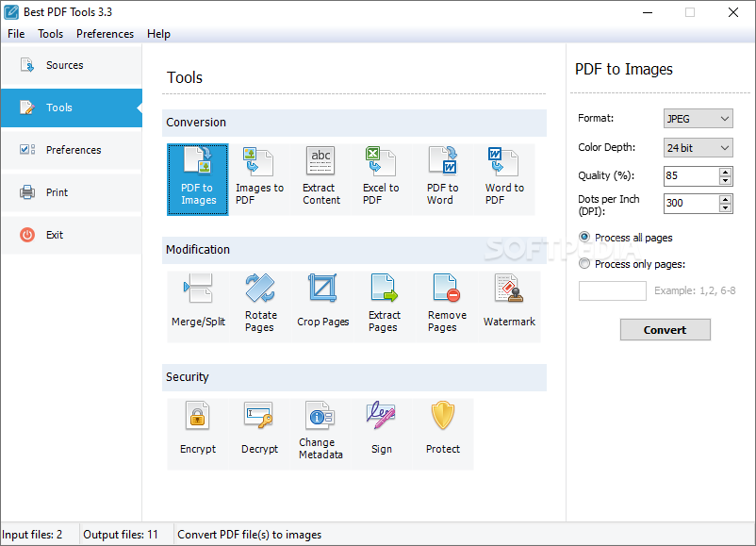Image resolution: width=756 pixels, height=546 pixels.
Task: Close the Best PDF Tools window
Action: click(732, 12)
